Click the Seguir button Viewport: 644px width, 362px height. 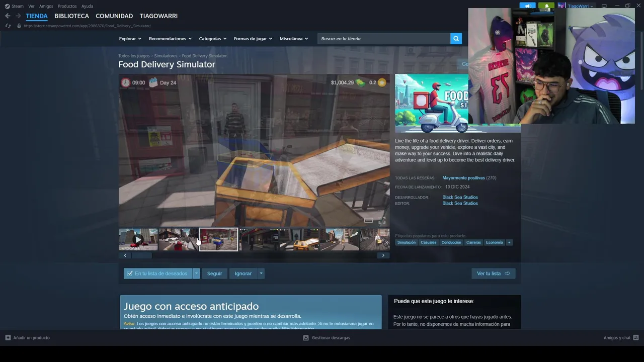[x=214, y=274]
